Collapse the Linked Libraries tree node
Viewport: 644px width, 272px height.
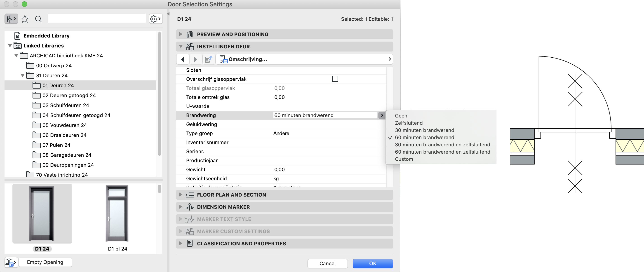pyautogui.click(x=10, y=46)
